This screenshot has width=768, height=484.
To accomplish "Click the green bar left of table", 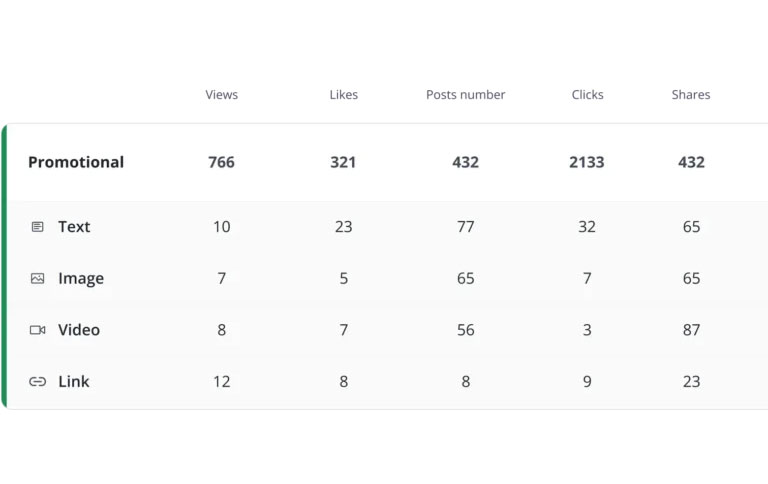I will (4, 266).
